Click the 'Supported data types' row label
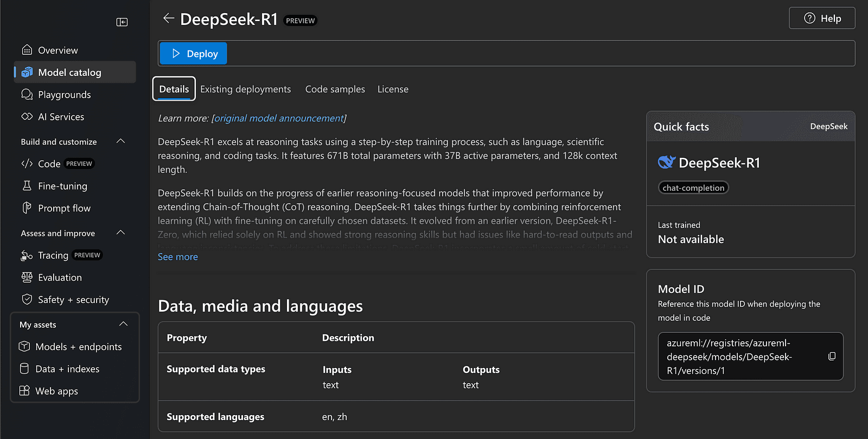The height and width of the screenshot is (439, 868). coord(216,369)
